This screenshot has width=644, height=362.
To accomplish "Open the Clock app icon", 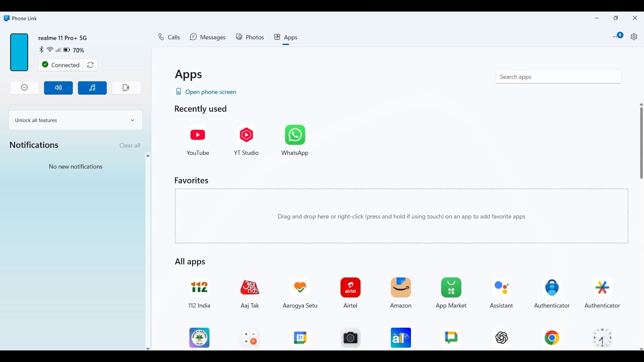I will coord(602,338).
